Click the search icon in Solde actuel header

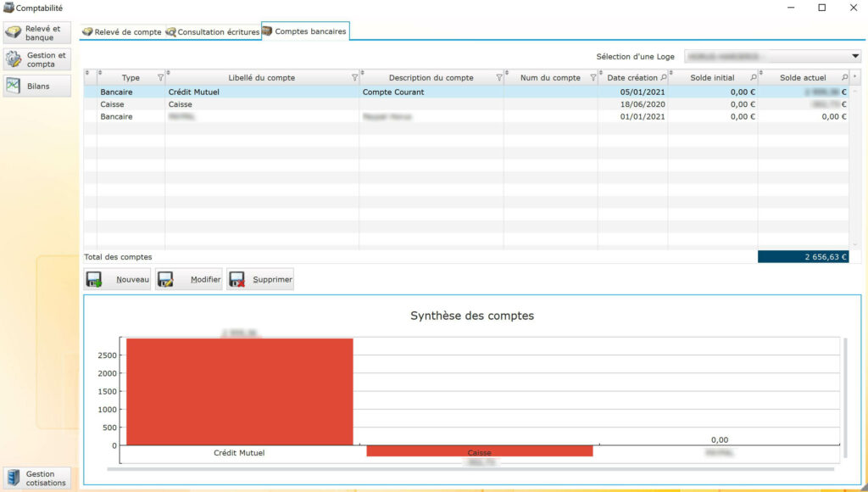(x=843, y=78)
